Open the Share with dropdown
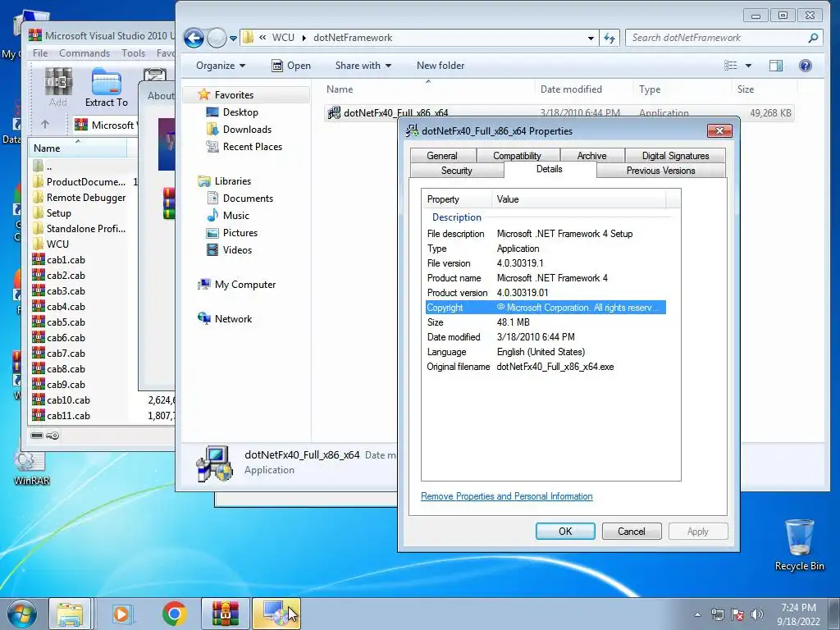Viewport: 840px width, 630px height. (x=363, y=66)
